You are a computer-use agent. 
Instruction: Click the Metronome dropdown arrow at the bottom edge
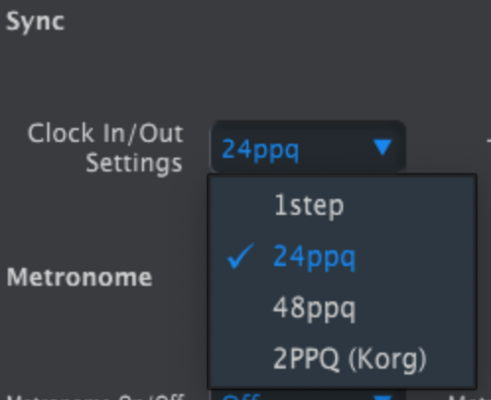383,397
